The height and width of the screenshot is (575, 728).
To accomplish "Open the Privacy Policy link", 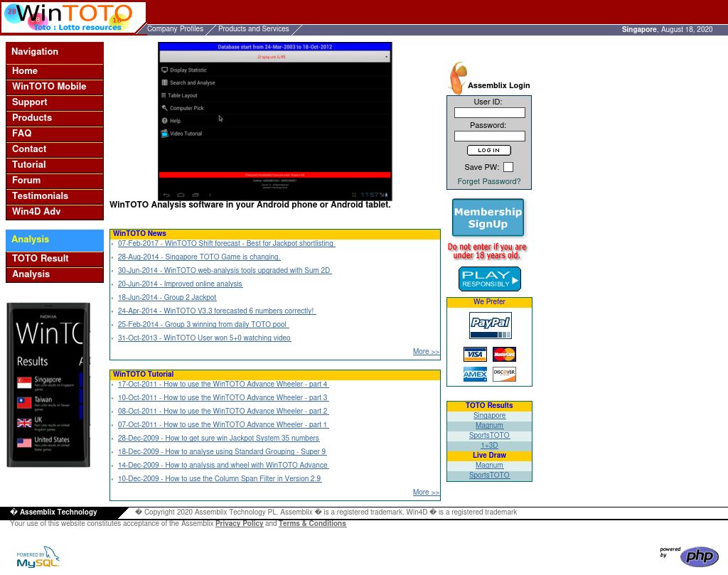I will [240, 524].
